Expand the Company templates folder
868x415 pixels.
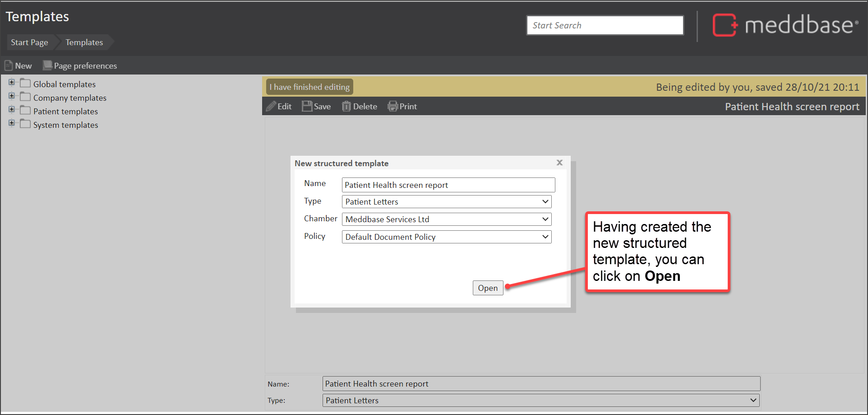[x=12, y=96]
